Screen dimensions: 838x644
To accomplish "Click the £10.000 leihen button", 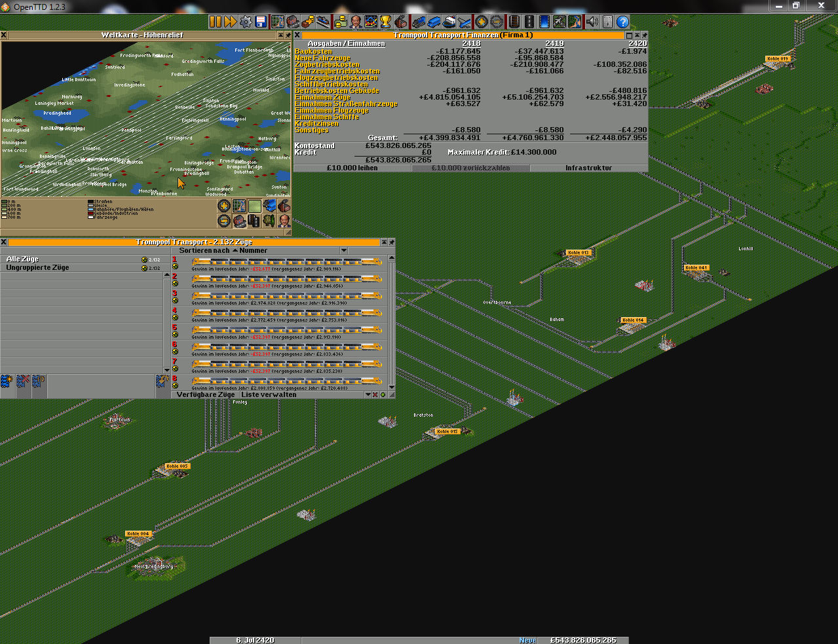I will 352,168.
